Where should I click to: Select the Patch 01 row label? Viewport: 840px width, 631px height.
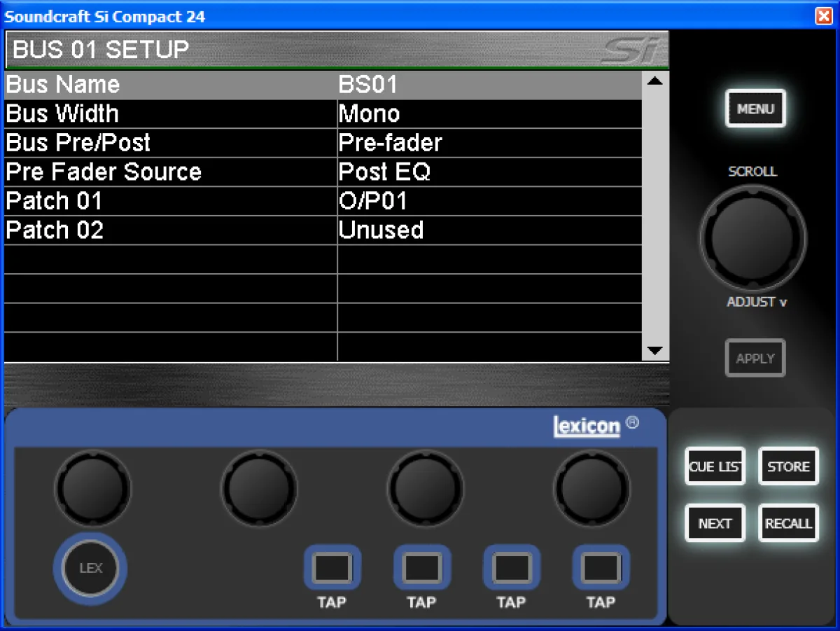[54, 202]
